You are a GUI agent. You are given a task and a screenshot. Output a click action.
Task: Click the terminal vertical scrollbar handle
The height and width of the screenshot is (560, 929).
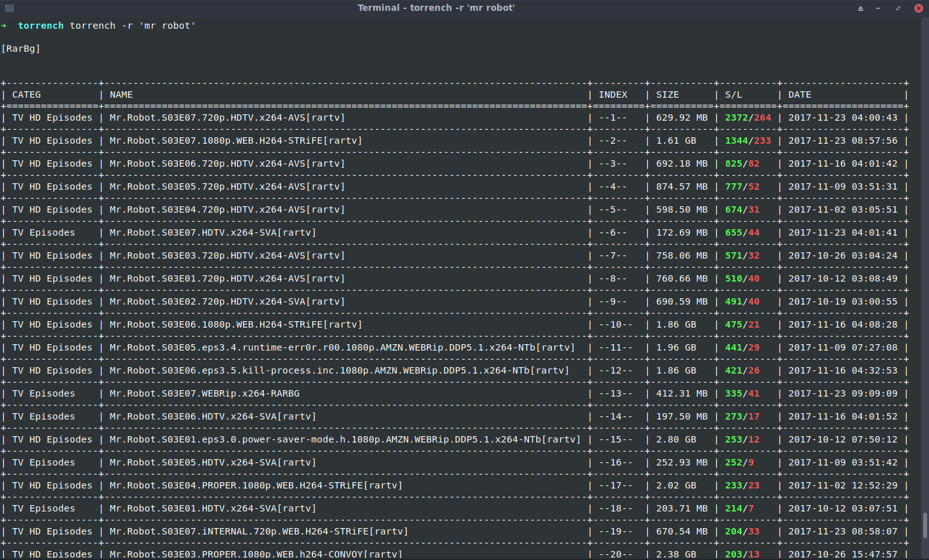pos(925,526)
